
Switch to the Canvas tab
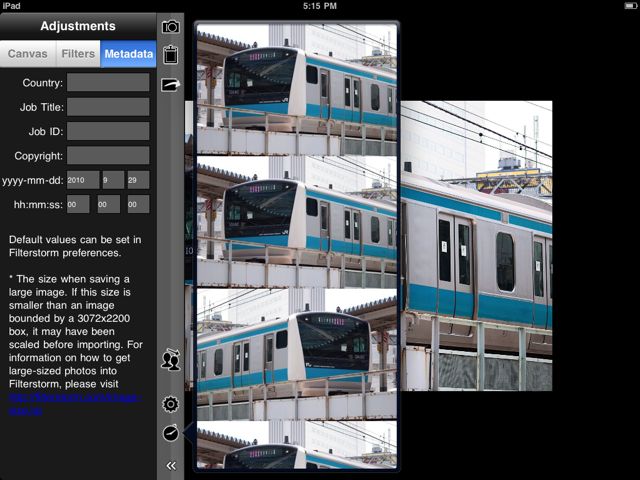(28, 53)
